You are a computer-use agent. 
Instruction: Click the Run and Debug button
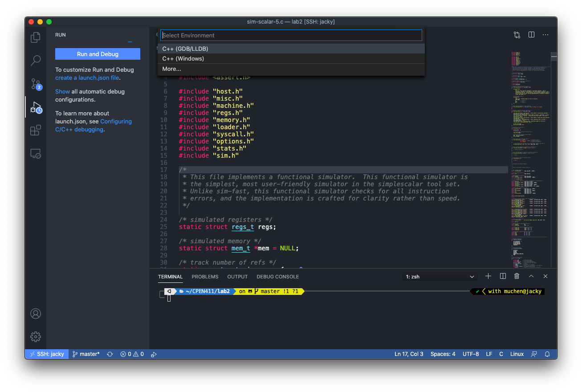pyautogui.click(x=98, y=54)
